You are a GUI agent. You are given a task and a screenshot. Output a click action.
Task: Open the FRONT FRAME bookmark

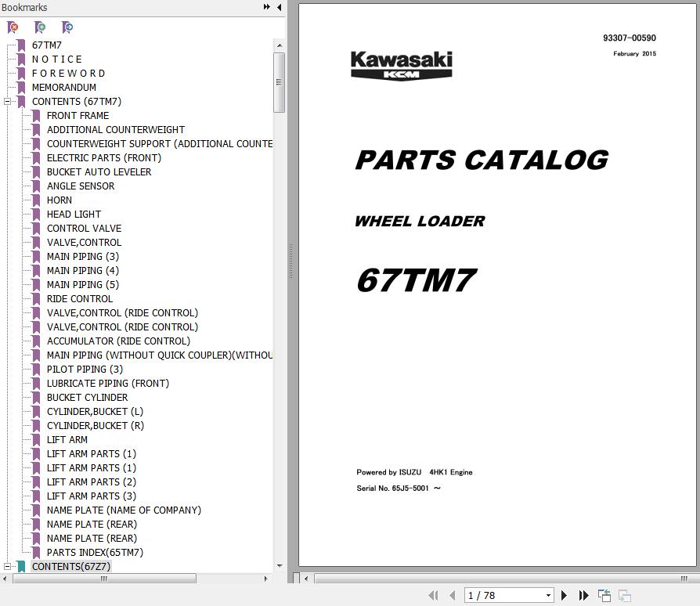78,116
